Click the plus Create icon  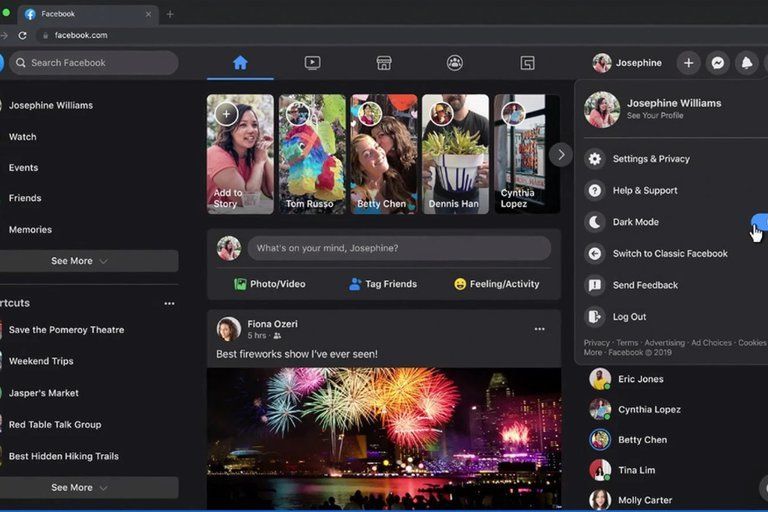click(x=688, y=63)
